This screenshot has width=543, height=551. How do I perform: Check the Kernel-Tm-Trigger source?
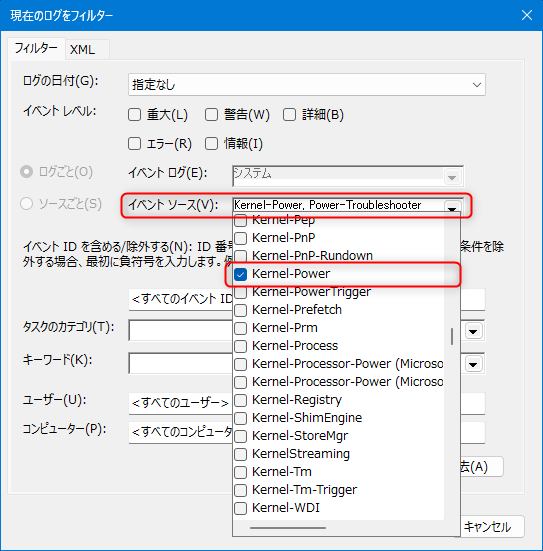point(240,490)
